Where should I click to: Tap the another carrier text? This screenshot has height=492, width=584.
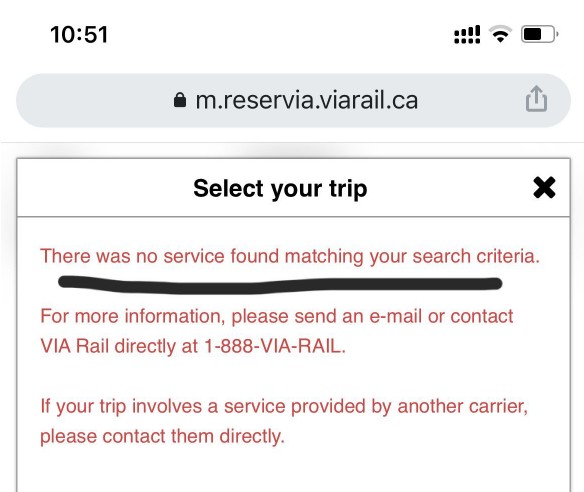click(462, 406)
